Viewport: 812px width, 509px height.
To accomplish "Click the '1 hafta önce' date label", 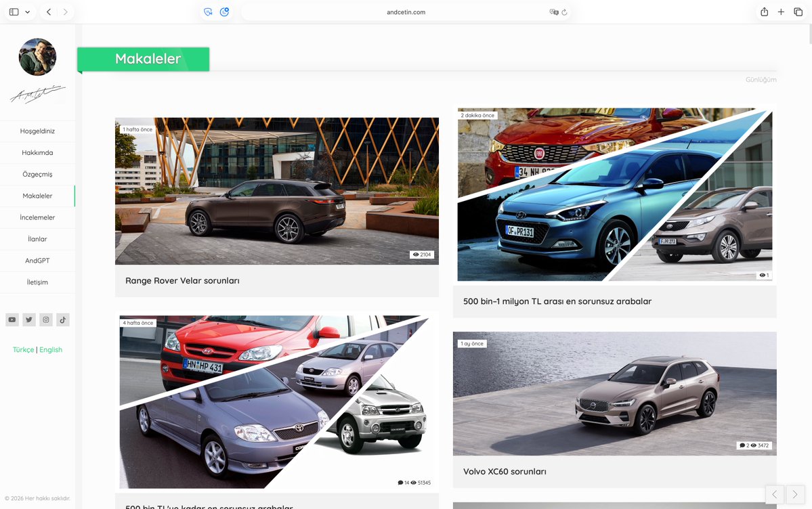I will tap(137, 129).
